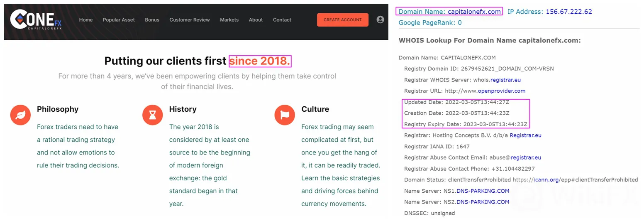644x221 pixels.
Task: Click the Registry Expiry Date 2023-03-05 line
Action: (x=466, y=124)
